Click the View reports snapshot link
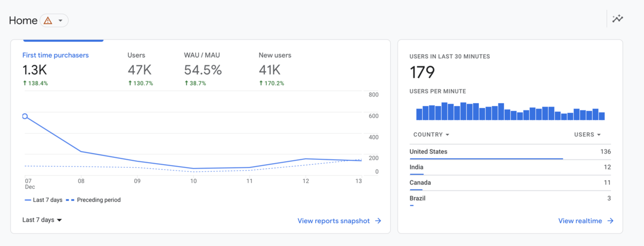This screenshot has width=644, height=246. tap(334, 221)
